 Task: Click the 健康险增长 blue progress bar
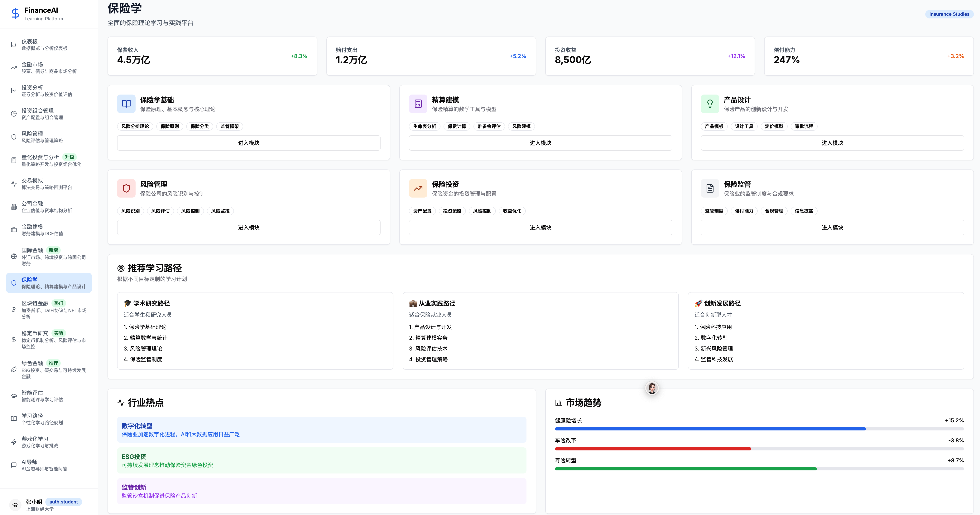click(x=710, y=429)
